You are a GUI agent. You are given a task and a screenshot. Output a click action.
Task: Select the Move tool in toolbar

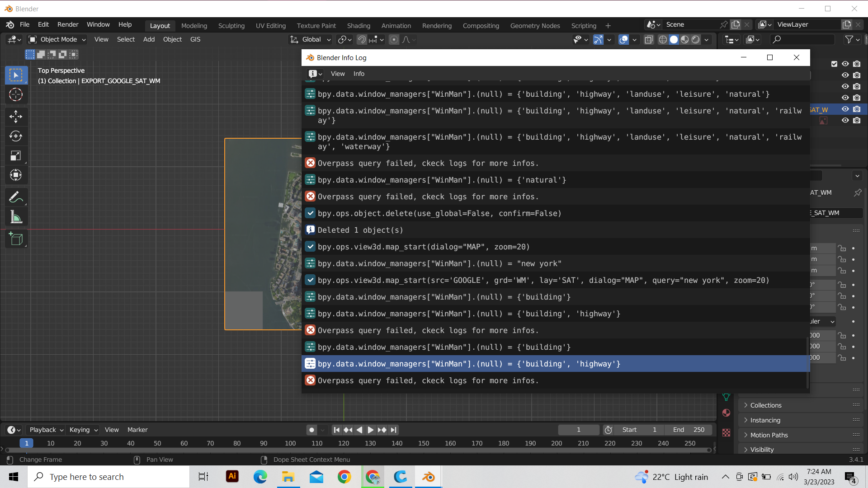16,117
